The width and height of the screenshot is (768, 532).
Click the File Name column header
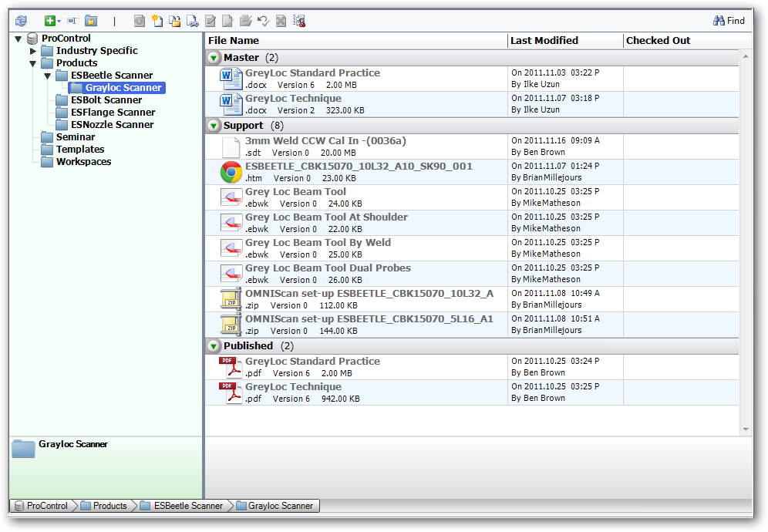point(356,41)
